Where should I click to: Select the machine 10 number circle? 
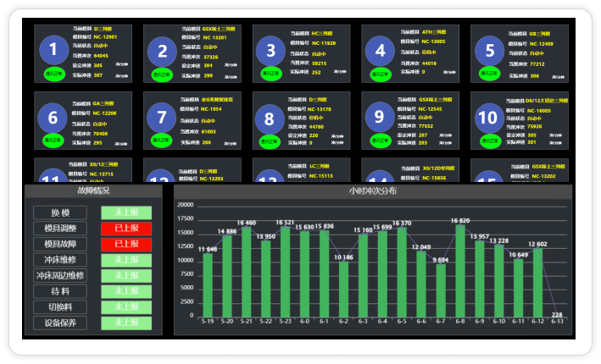(489, 117)
